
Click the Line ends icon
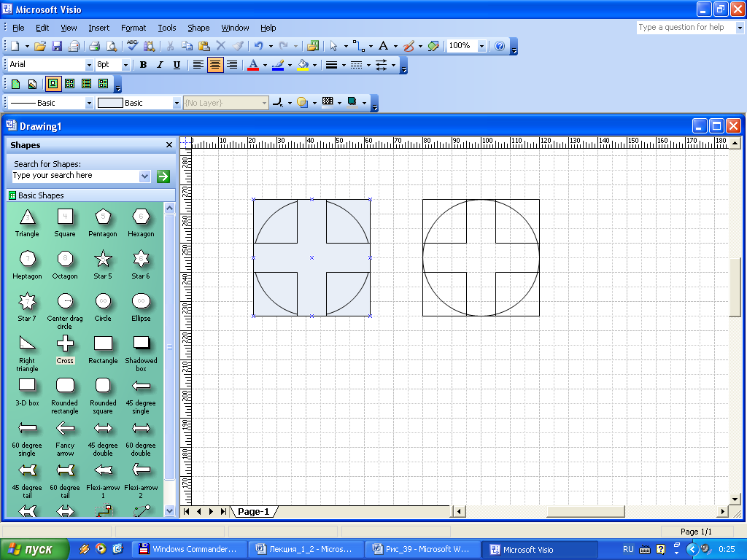pos(381,65)
